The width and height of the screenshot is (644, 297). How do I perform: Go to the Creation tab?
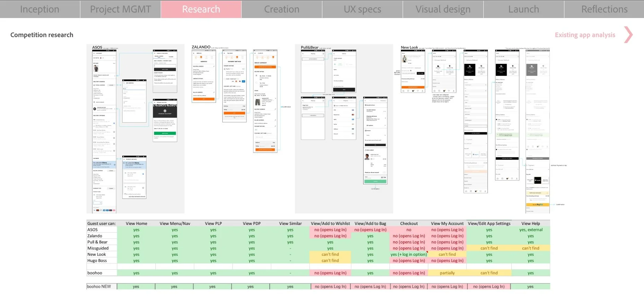click(x=282, y=9)
